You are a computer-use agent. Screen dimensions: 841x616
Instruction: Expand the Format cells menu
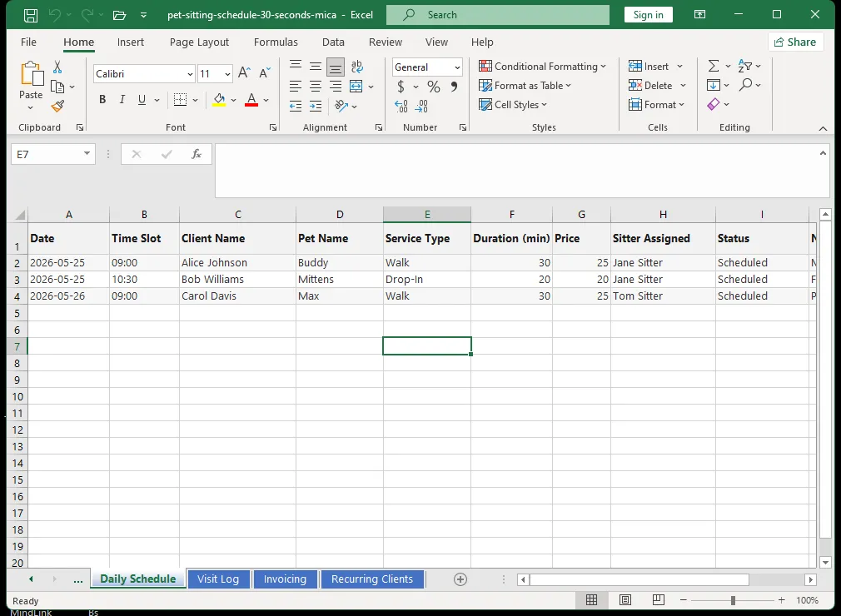[x=657, y=105]
